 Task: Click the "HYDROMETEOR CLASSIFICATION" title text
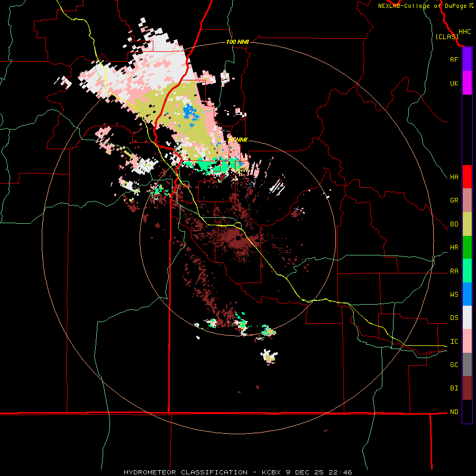click(186, 472)
